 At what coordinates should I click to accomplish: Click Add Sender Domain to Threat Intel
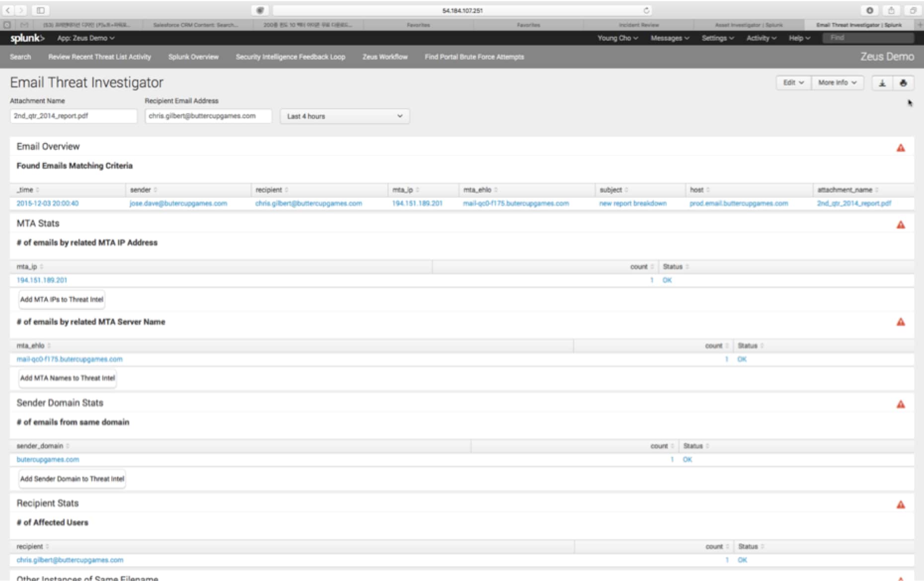click(72, 479)
